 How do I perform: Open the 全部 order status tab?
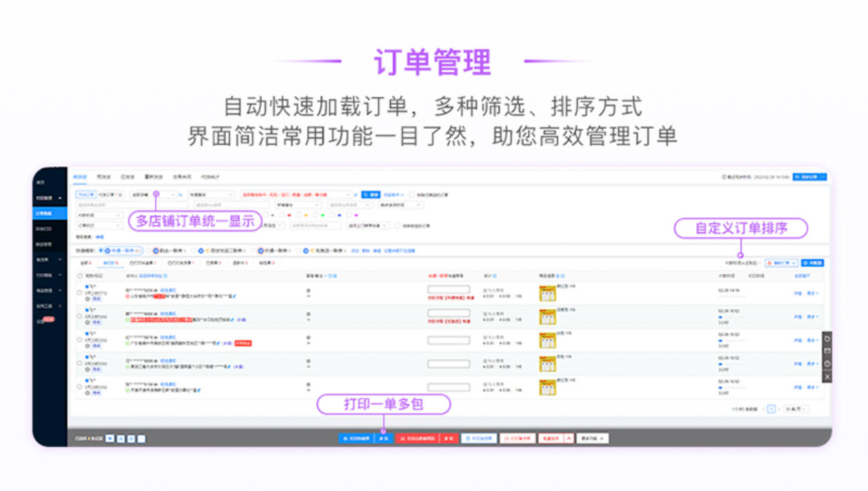click(86, 263)
